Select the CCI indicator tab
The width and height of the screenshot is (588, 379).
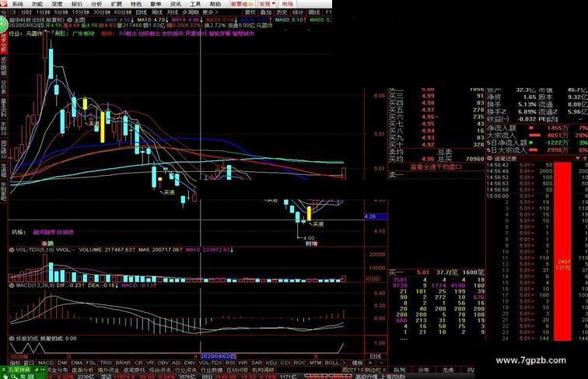pos(285,363)
